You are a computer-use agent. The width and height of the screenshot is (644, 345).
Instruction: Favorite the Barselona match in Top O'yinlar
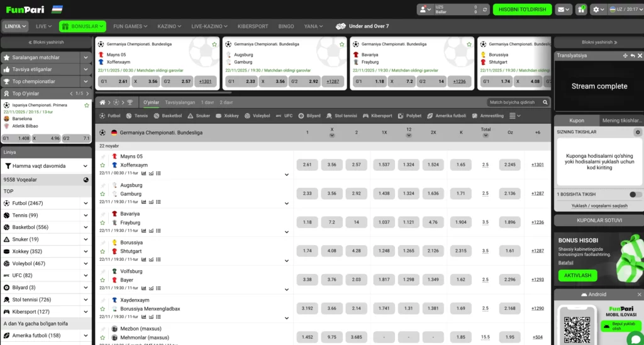tap(86, 105)
